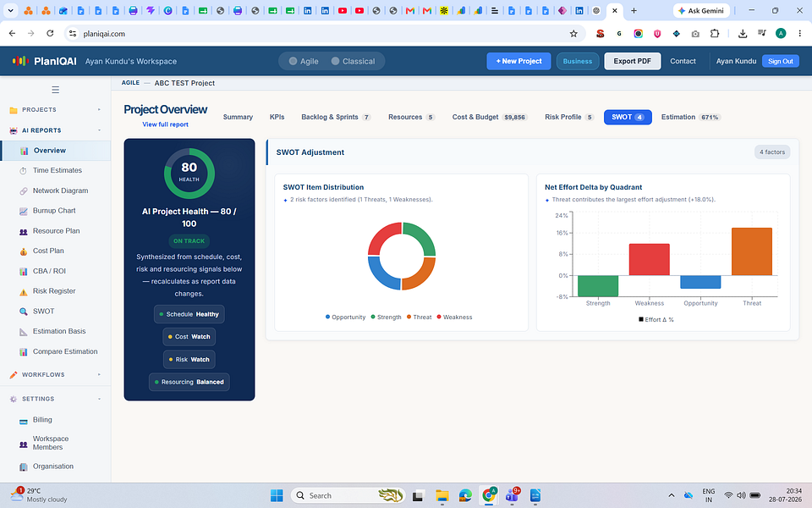The height and width of the screenshot is (508, 812).
Task: Open the Windows Start menu
Action: [277, 495]
